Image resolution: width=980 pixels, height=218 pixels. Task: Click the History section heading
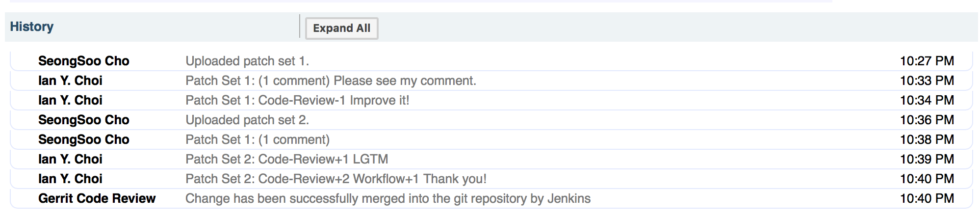point(32,27)
